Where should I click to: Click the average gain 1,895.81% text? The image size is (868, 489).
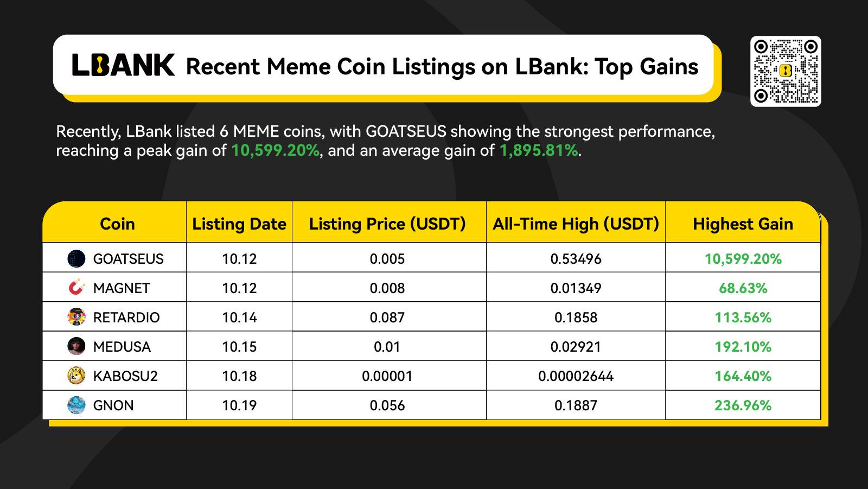pyautogui.click(x=539, y=150)
